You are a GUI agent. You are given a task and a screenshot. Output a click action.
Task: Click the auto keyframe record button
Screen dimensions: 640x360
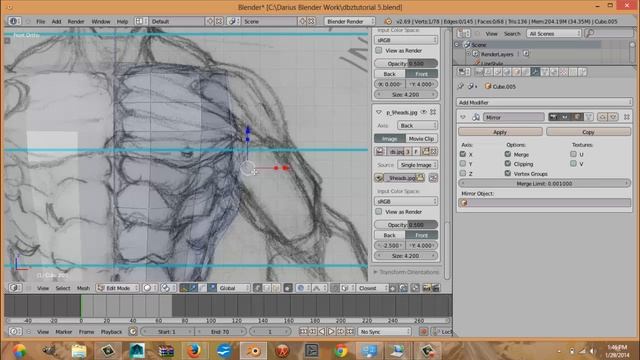(x=424, y=332)
